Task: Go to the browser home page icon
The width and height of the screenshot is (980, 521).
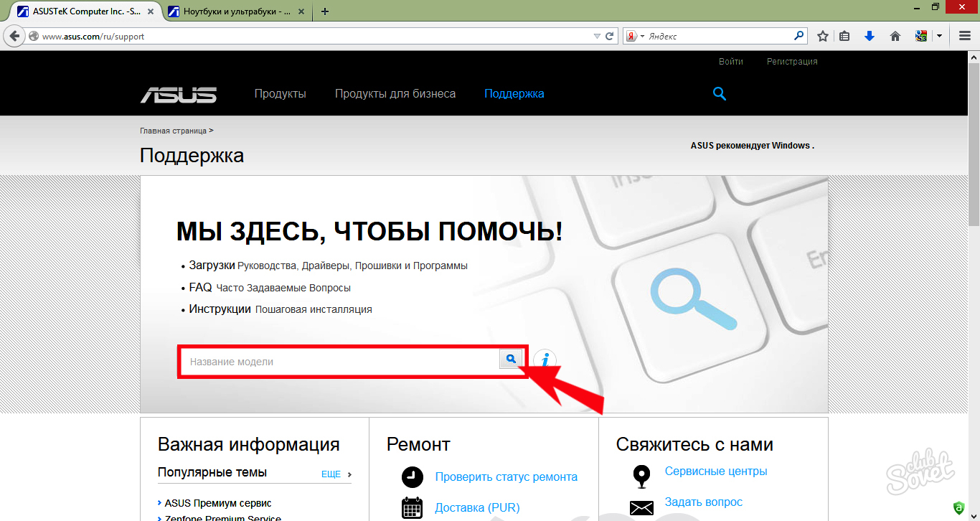Action: pos(895,36)
